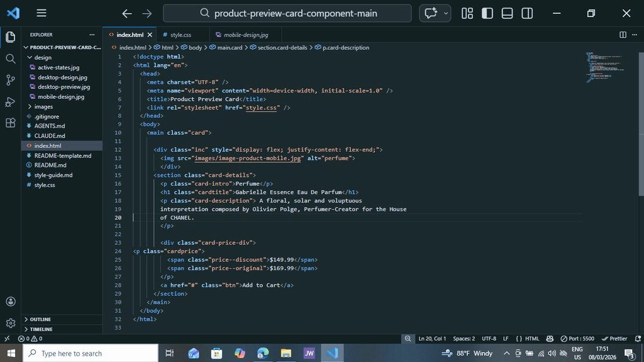Open the Manage gear menu
Viewport: 644px width, 362px height.
pyautogui.click(x=11, y=323)
